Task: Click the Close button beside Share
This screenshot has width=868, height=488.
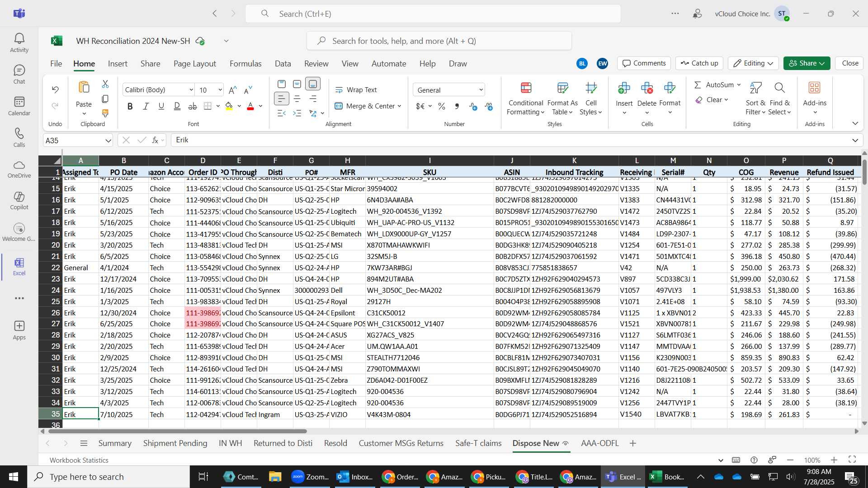Action: point(850,63)
